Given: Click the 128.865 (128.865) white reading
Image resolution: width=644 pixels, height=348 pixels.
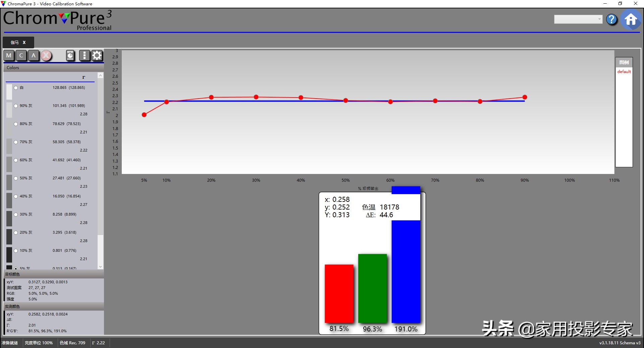Looking at the screenshot, I should point(69,88).
